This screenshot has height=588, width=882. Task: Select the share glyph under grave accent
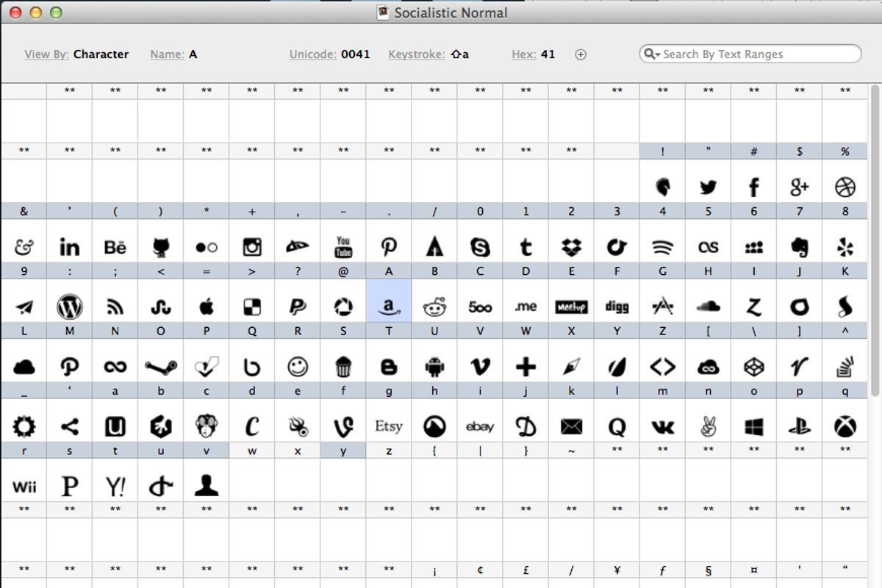(x=70, y=426)
